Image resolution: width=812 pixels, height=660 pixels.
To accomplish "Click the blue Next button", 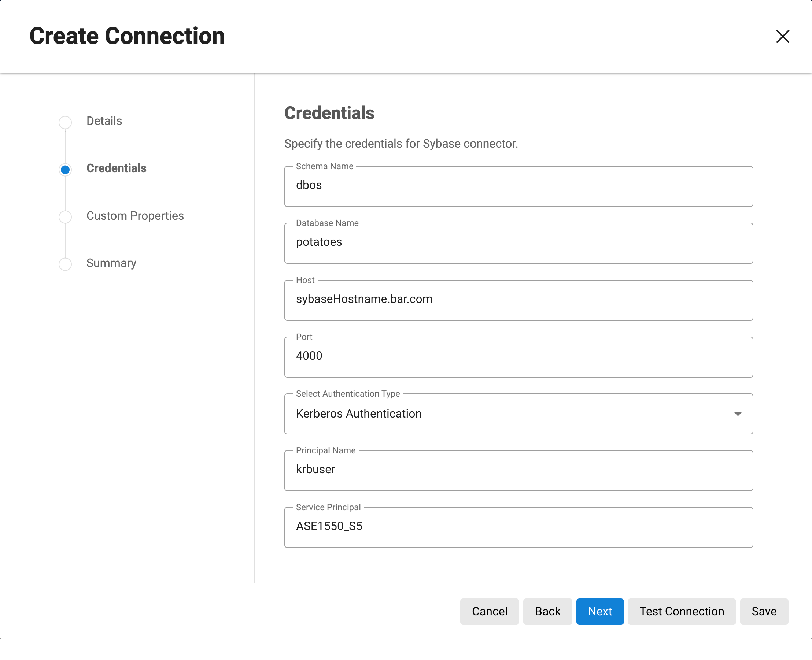I will point(599,611).
